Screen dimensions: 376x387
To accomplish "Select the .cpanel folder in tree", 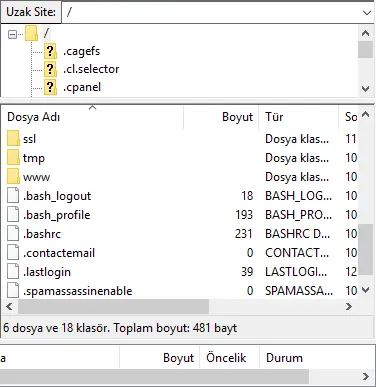I will point(82,87).
